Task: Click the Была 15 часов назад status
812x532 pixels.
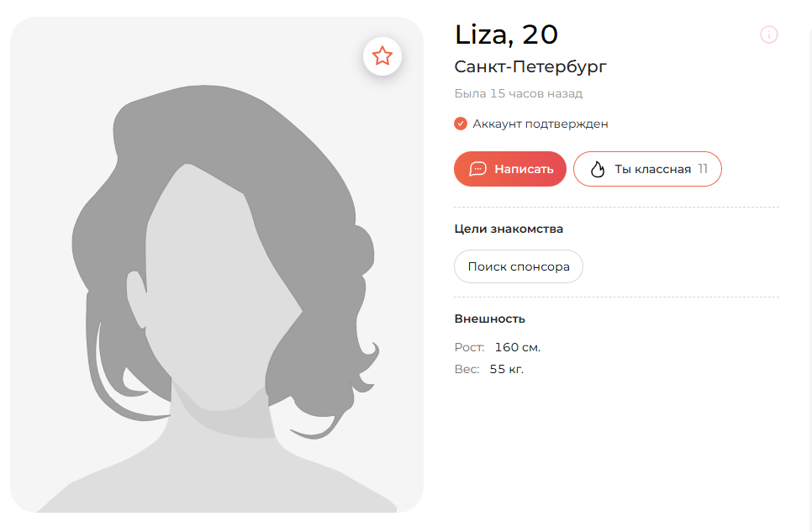Action: (519, 94)
